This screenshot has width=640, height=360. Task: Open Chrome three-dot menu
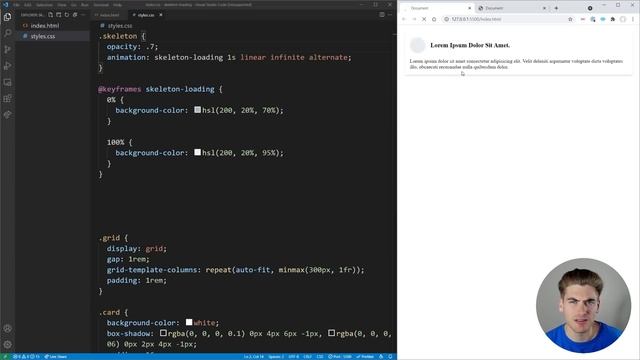(x=633, y=19)
